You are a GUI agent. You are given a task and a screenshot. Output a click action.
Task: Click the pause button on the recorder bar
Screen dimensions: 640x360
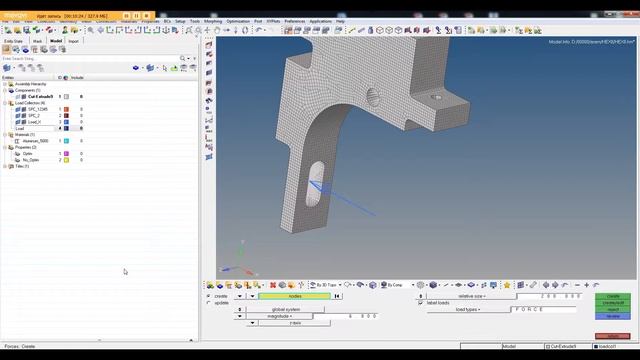pos(136,16)
